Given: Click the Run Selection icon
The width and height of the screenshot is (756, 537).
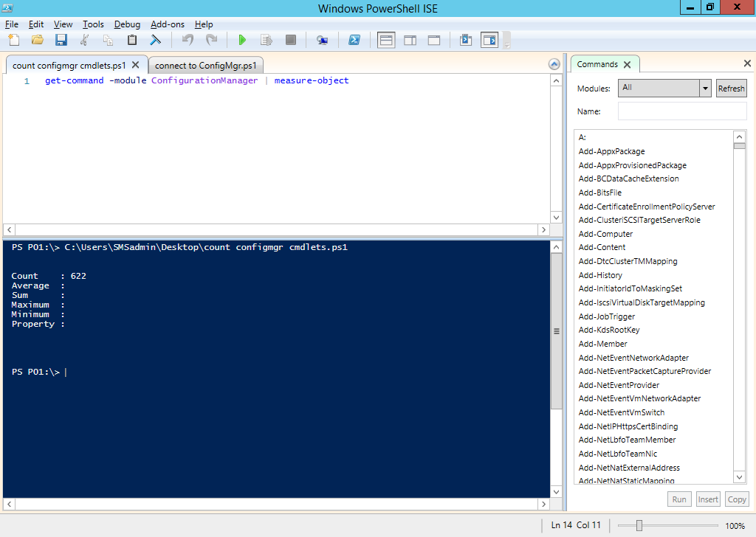Looking at the screenshot, I should [x=266, y=40].
